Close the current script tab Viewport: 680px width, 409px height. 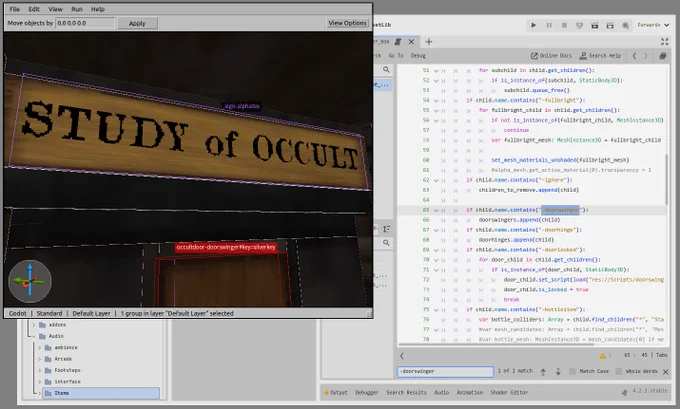pyautogui.click(x=411, y=42)
